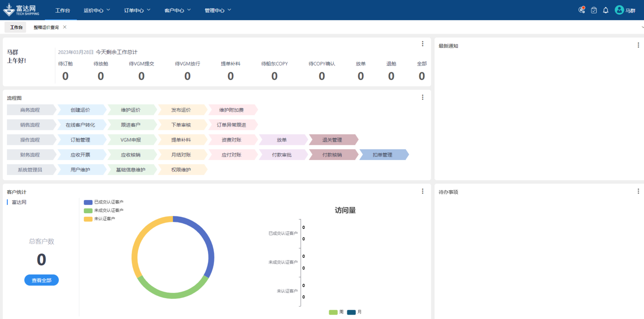Click the green 周 legend swatch

point(333,312)
